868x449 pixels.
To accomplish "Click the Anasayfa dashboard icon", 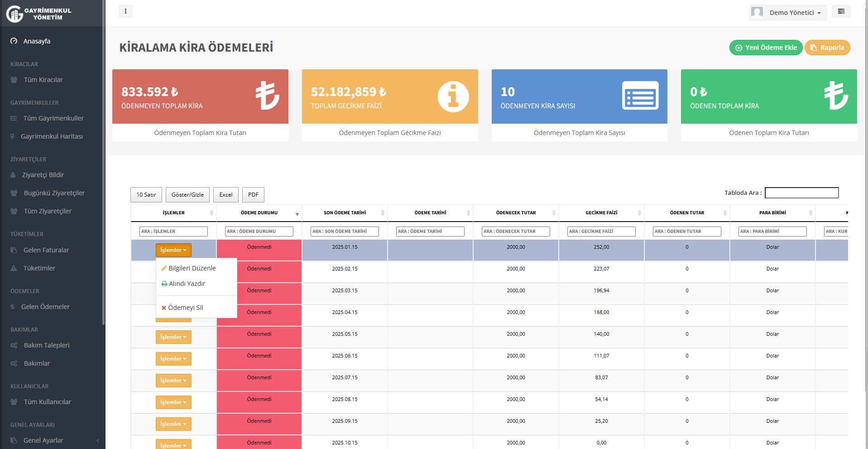I will point(14,41).
